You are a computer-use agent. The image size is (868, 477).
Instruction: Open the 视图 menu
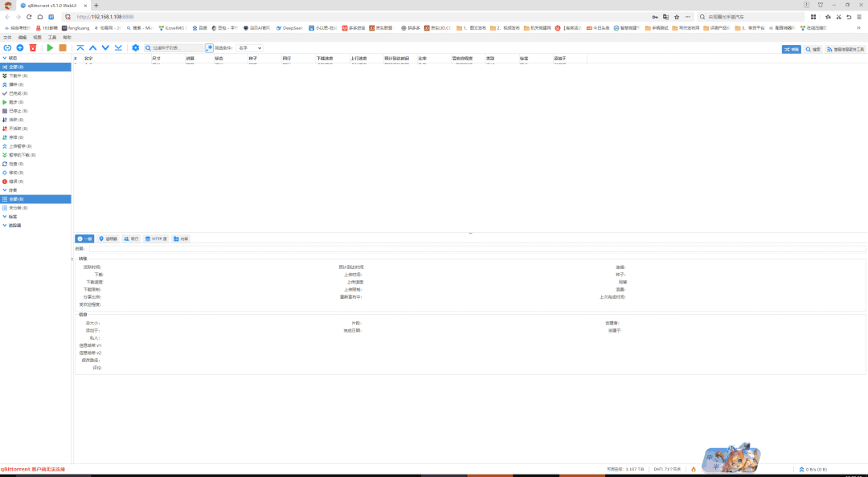click(x=37, y=38)
